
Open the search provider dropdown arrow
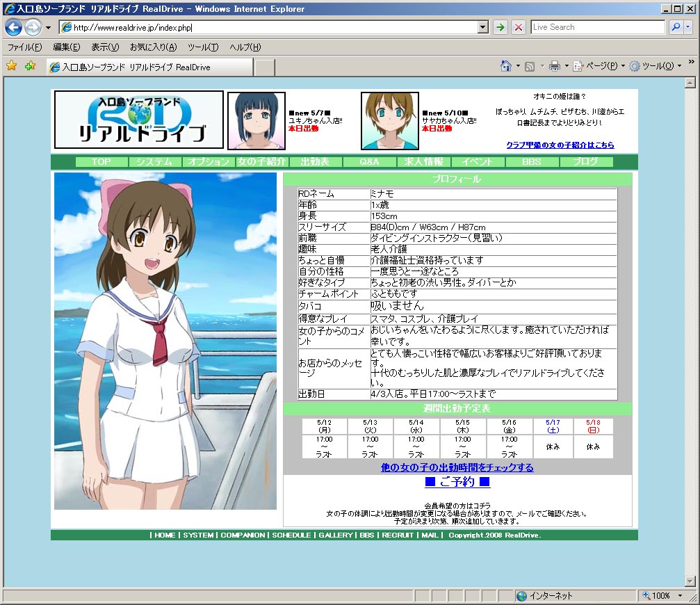pyautogui.click(x=688, y=27)
